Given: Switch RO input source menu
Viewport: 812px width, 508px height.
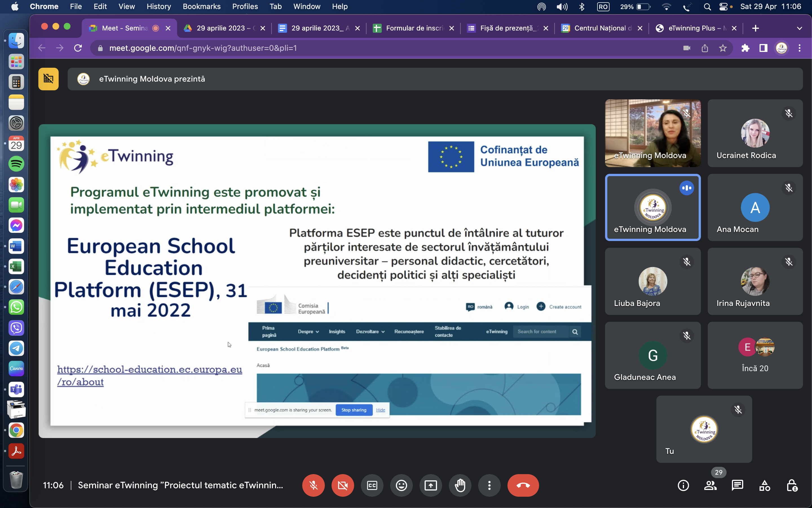Looking at the screenshot, I should coord(603,6).
